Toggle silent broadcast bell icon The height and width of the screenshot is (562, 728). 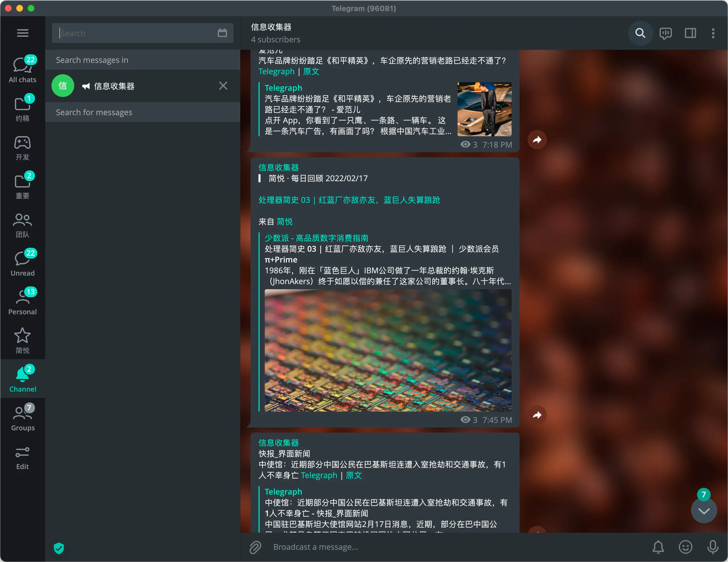pos(658,547)
